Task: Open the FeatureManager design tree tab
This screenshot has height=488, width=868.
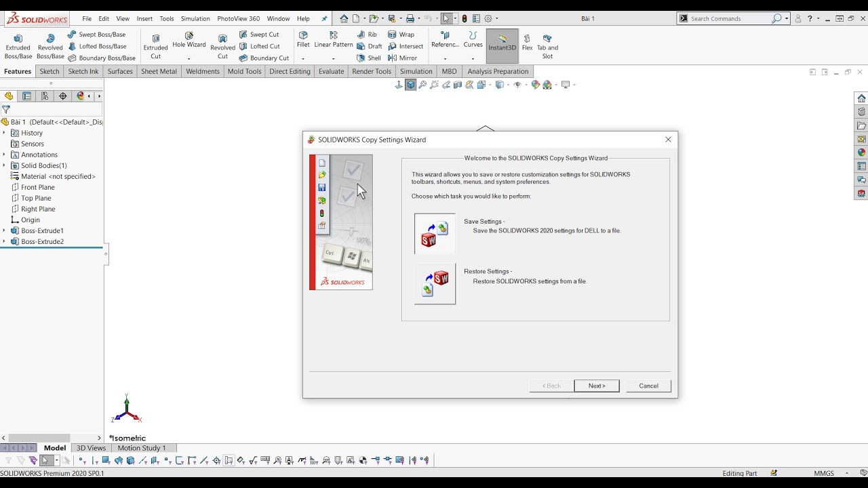Action: (x=9, y=96)
